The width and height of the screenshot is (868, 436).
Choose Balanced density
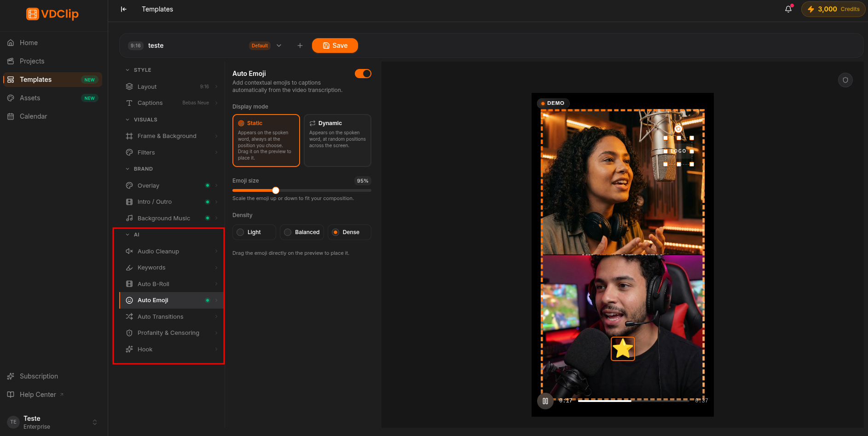(302, 232)
